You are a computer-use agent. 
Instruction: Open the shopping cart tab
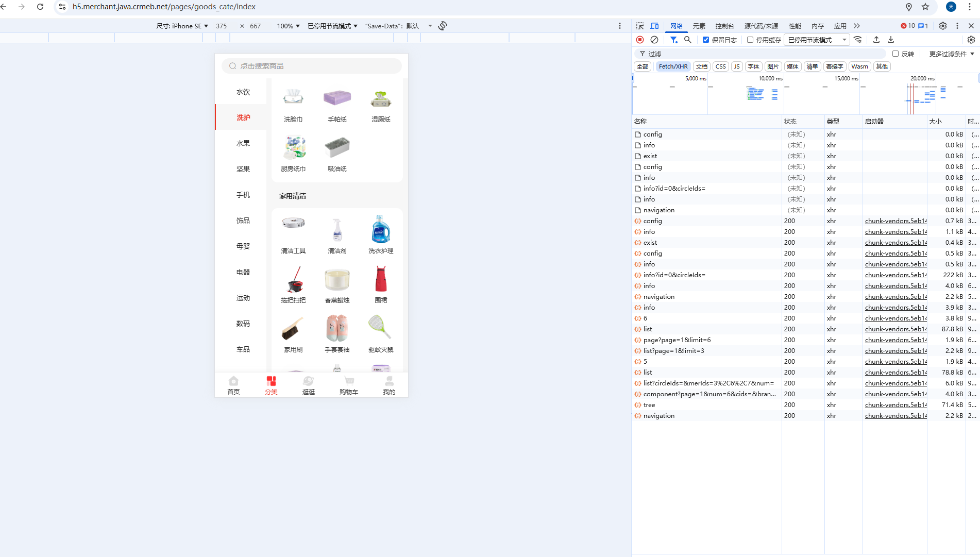(x=349, y=385)
